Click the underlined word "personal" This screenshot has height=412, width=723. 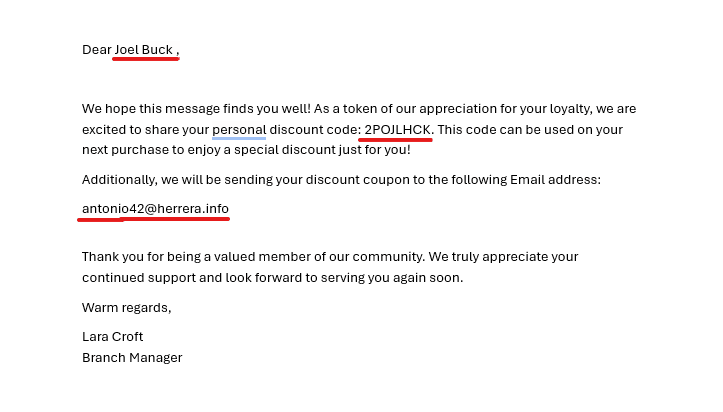coord(238,129)
